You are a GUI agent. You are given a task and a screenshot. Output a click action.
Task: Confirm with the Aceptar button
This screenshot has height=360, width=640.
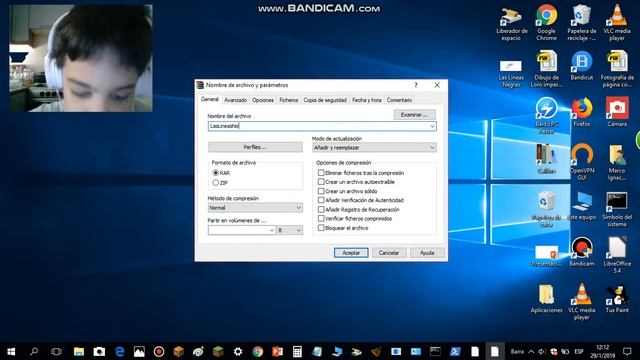tap(351, 253)
